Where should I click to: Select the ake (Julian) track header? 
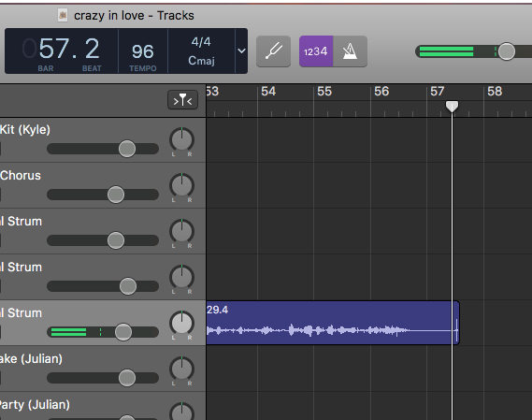103,369
